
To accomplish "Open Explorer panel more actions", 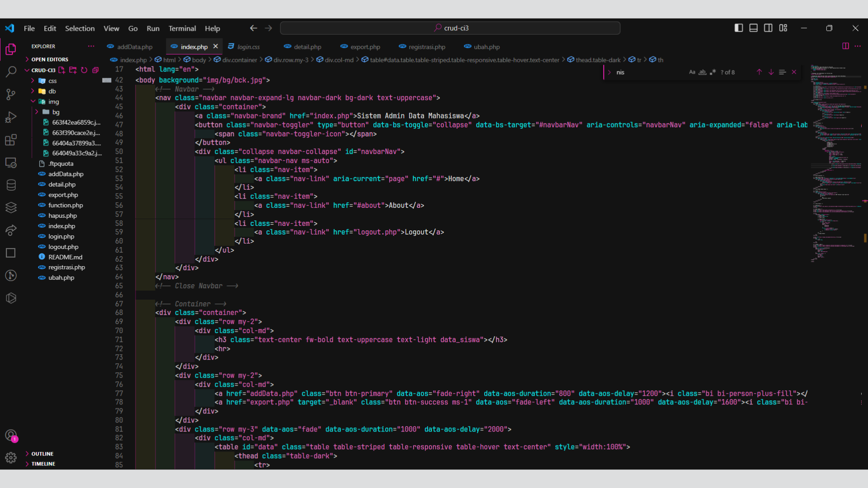I will pyautogui.click(x=91, y=46).
